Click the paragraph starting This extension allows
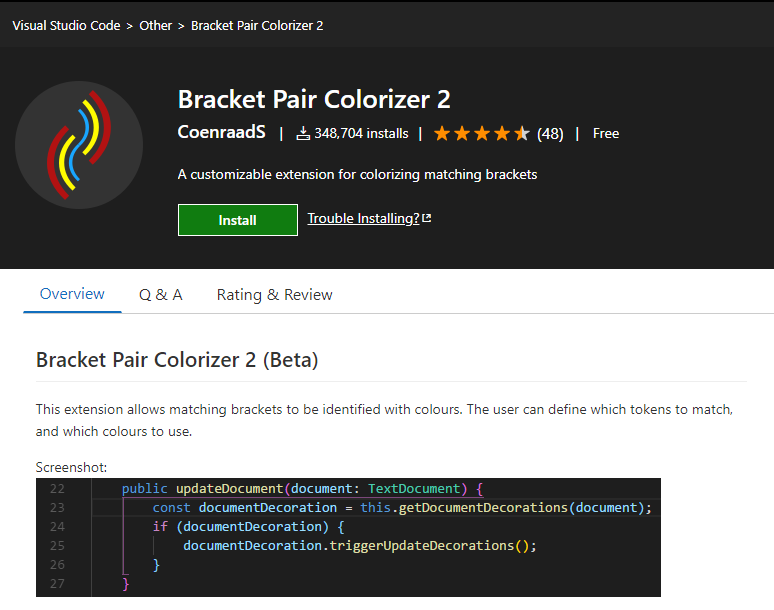 [385, 420]
